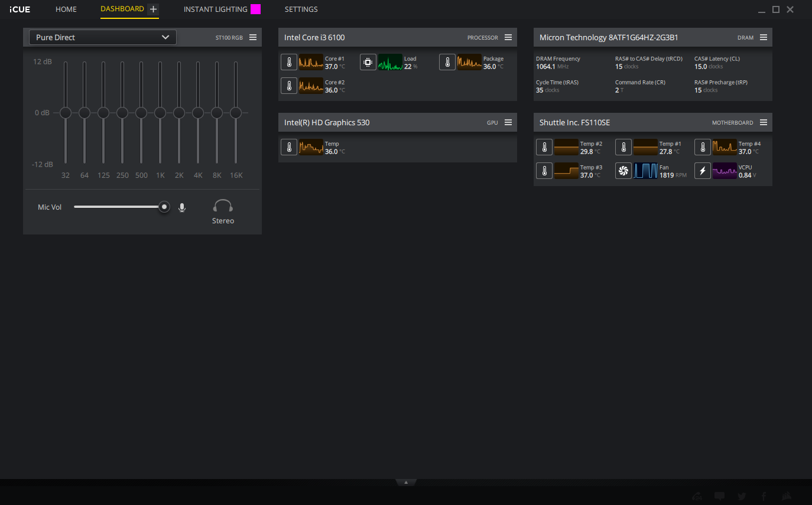This screenshot has height=505, width=812.
Task: Open the SETTINGS tab
Action: click(301, 9)
